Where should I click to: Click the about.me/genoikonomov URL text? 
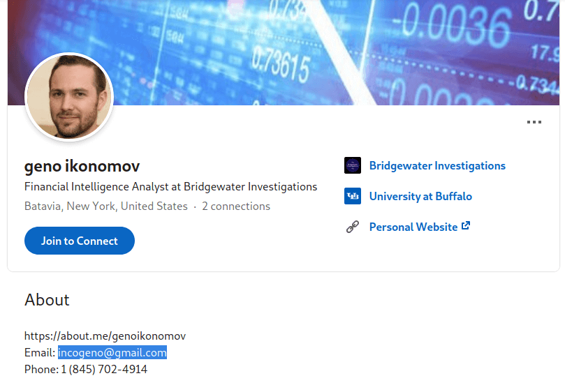[105, 336]
